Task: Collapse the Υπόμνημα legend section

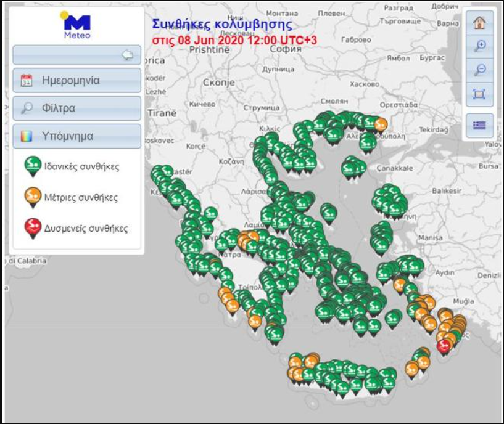Action: pyautogui.click(x=77, y=136)
